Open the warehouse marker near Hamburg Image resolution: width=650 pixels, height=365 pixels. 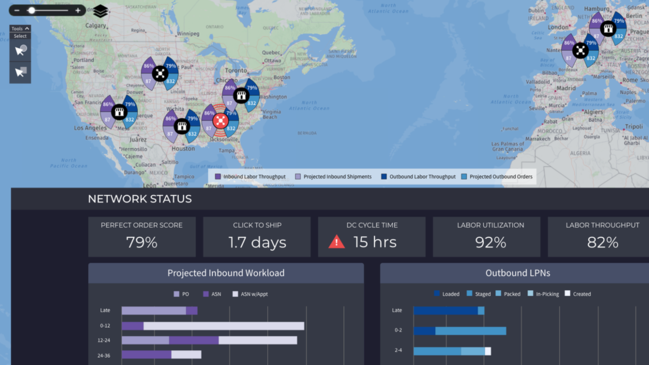point(608,29)
